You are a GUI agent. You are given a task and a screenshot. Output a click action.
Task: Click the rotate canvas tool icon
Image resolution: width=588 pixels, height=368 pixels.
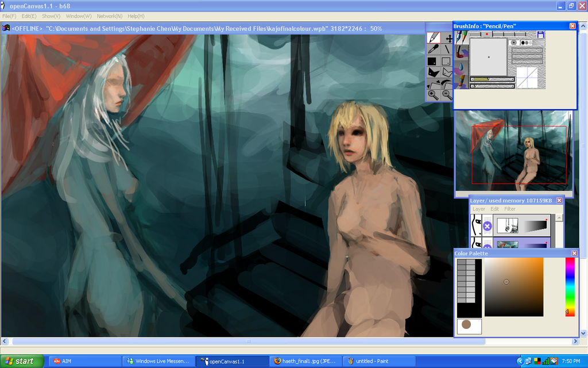pos(447,83)
